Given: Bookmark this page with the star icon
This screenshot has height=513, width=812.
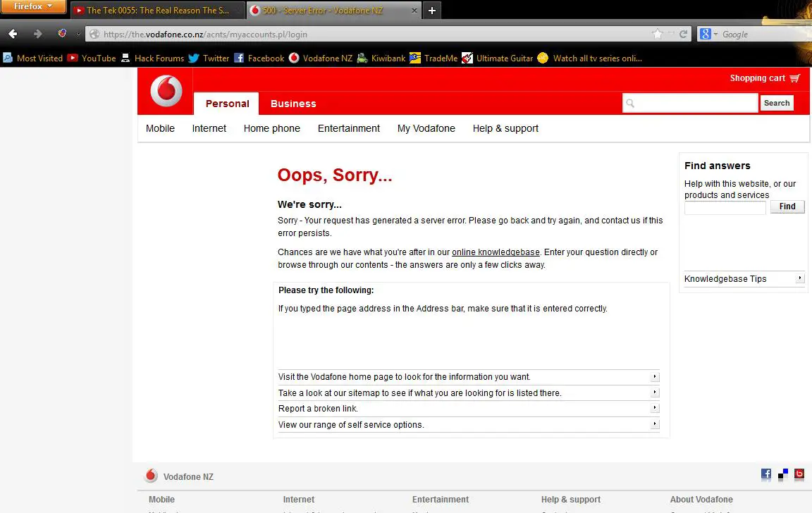Looking at the screenshot, I should pyautogui.click(x=657, y=34).
